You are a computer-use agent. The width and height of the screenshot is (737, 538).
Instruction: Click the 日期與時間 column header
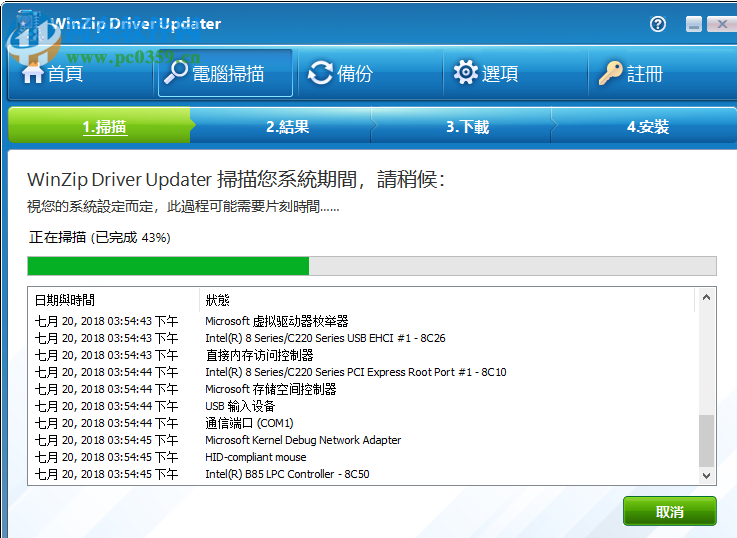[114, 300]
